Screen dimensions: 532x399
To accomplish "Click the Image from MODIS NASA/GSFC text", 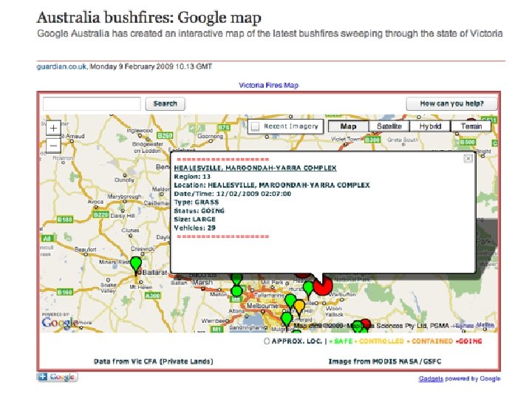I will [385, 361].
